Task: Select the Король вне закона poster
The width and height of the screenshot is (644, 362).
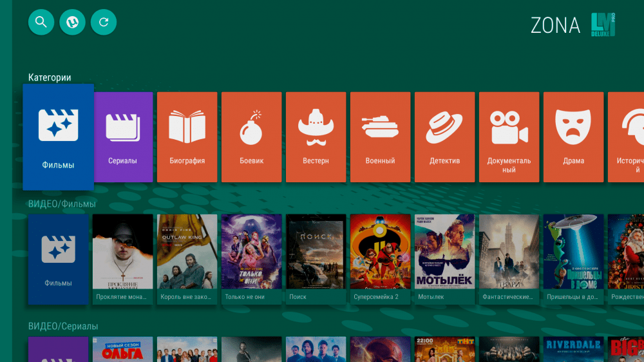Action: tap(187, 260)
